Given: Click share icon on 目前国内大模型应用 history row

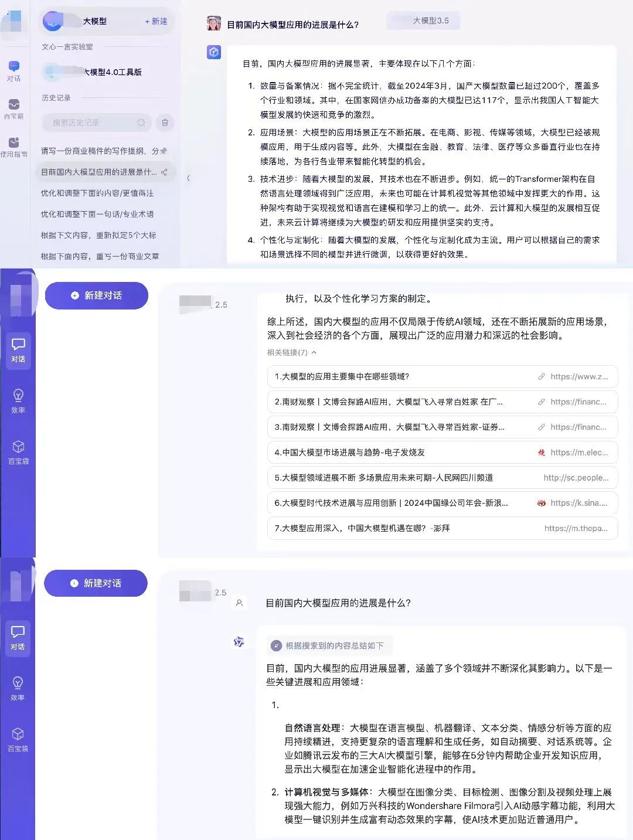Looking at the screenshot, I should coord(164,172).
